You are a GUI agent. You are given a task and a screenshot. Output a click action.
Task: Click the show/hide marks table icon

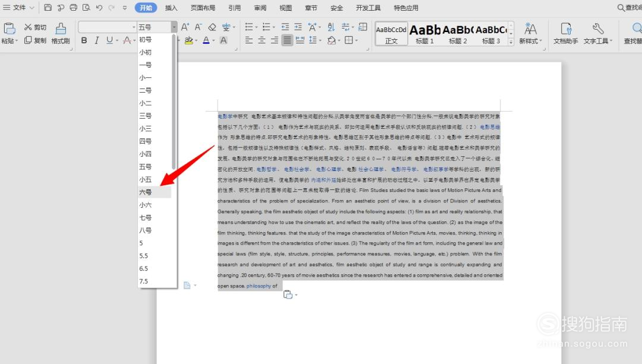tap(363, 27)
